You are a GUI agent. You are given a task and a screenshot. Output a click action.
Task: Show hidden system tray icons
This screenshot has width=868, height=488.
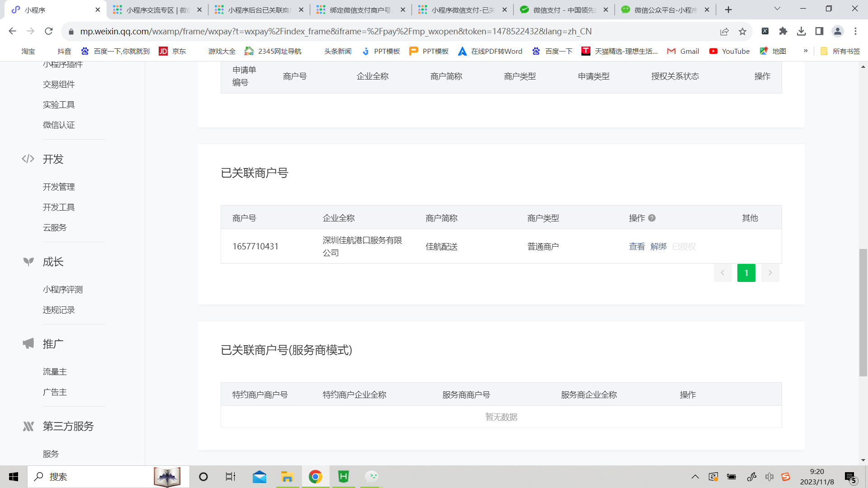coord(695,477)
